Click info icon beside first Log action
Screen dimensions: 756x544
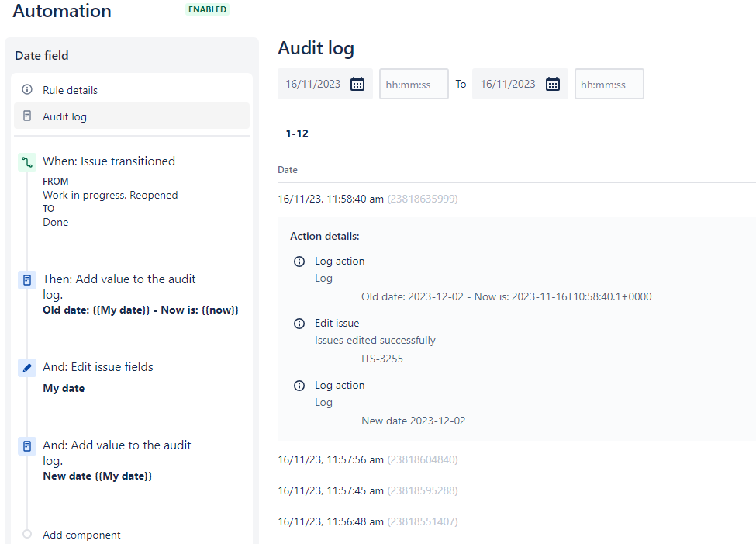pyautogui.click(x=299, y=262)
